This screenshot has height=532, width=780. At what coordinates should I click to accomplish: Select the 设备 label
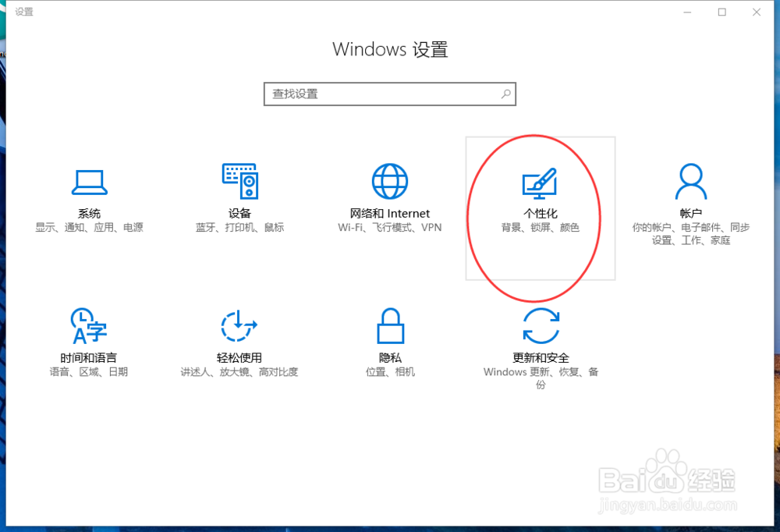[239, 214]
